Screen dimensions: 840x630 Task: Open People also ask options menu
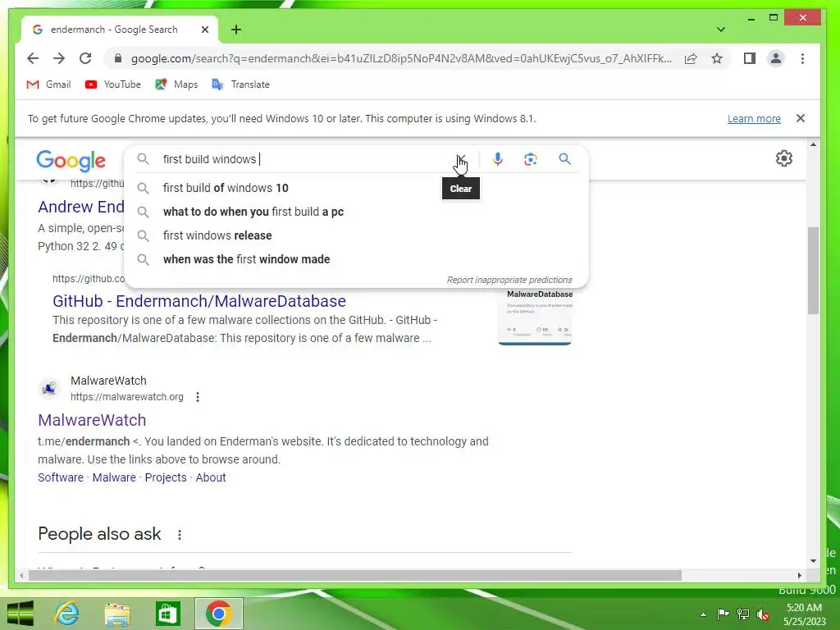click(x=180, y=535)
